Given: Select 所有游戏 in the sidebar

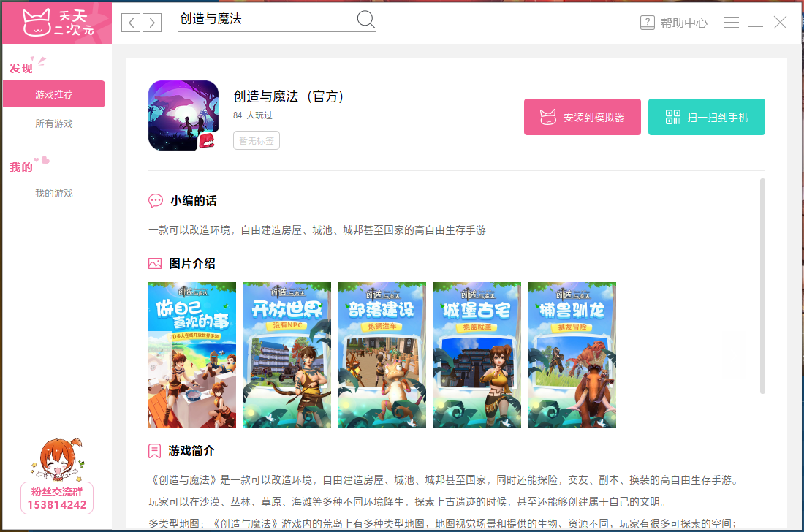Looking at the screenshot, I should point(54,123).
